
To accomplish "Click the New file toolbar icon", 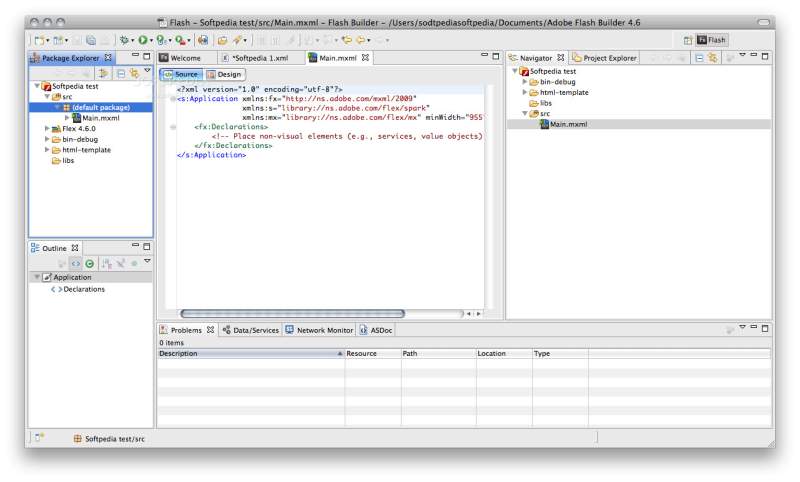I will [x=40, y=40].
